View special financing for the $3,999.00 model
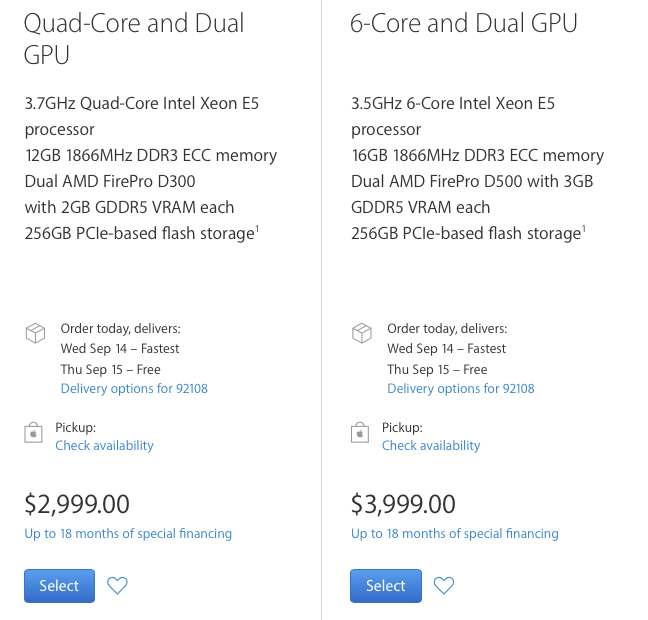Viewport: 648px width, 620px height. pos(455,534)
